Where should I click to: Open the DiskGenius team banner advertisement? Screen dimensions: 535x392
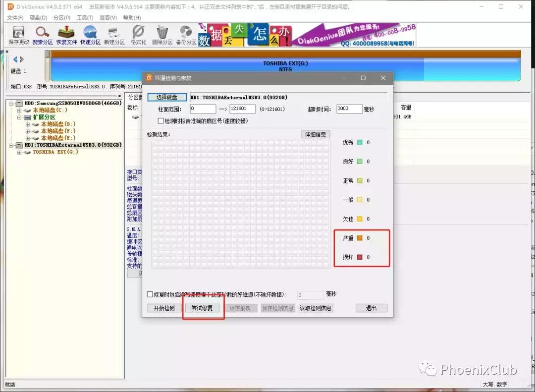307,35
